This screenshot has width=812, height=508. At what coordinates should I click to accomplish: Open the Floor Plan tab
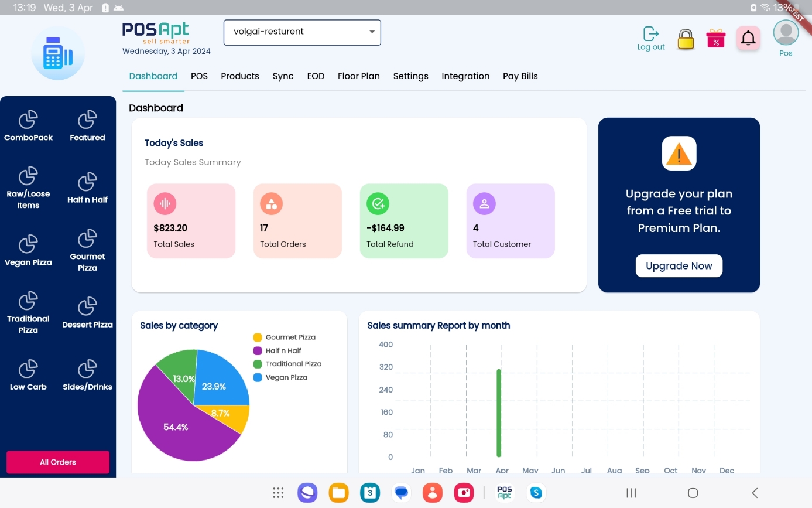[358, 76]
